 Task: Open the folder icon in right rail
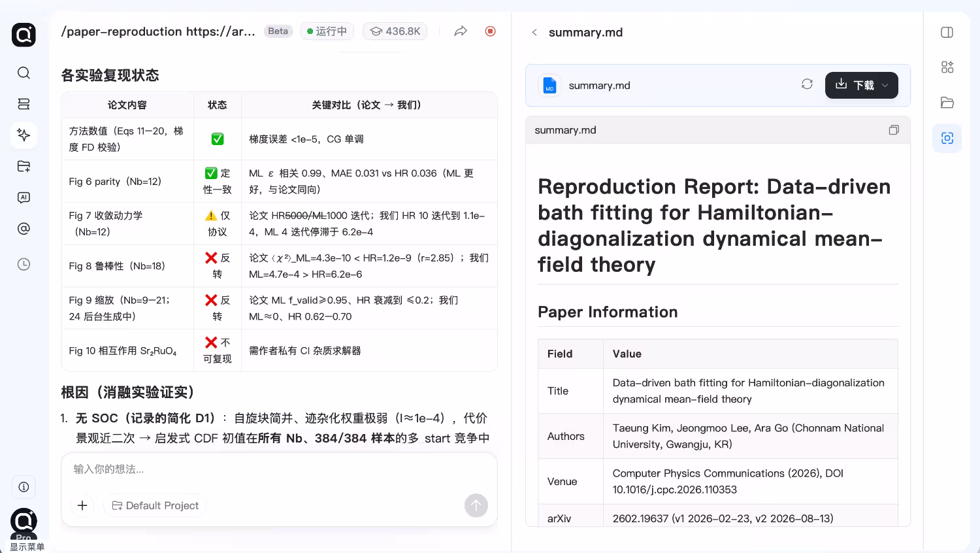[x=947, y=103]
